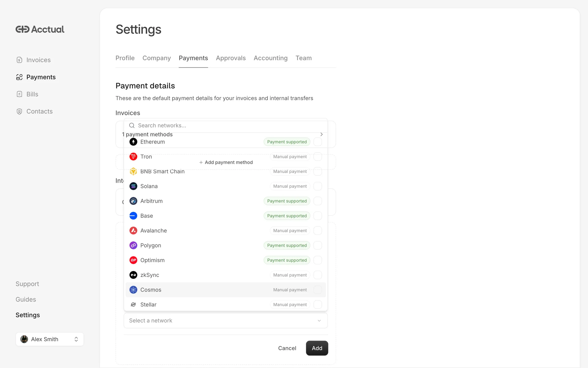Screen dimensions: 588x368
Task: Click the Bills sidebar icon
Action: (x=19, y=94)
